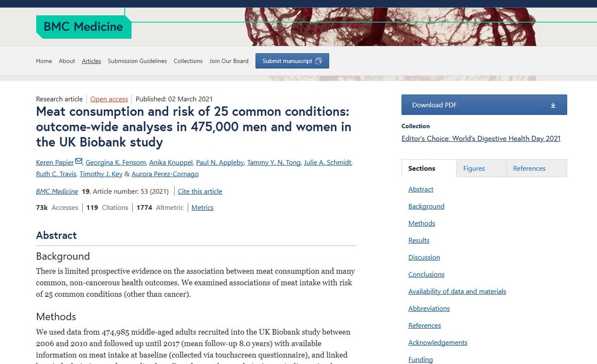The height and width of the screenshot is (364, 597).
Task: Click the Cite this article link
Action: (x=200, y=191)
